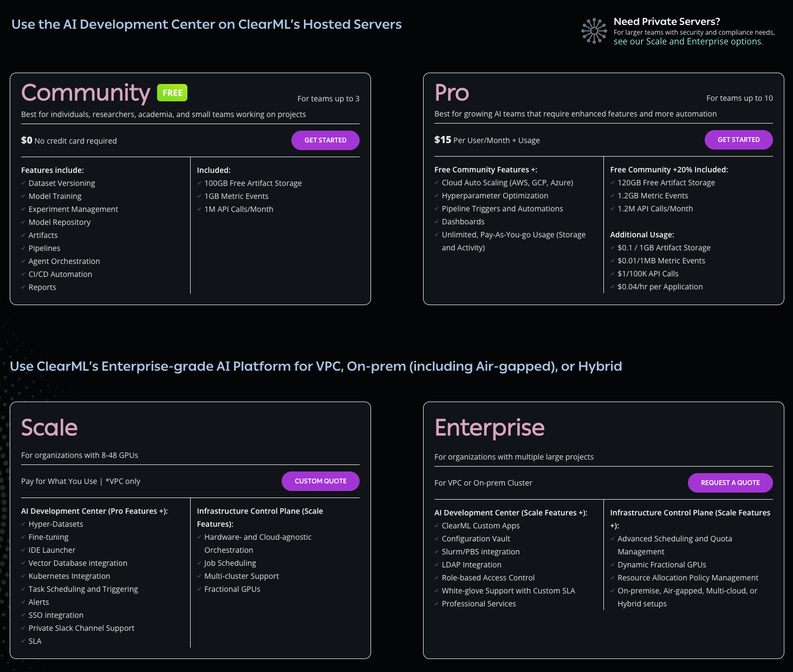Viewport: 793px width, 672px height.
Task: Click the checkmark beside Kubernetes Integration
Action: coord(23,577)
